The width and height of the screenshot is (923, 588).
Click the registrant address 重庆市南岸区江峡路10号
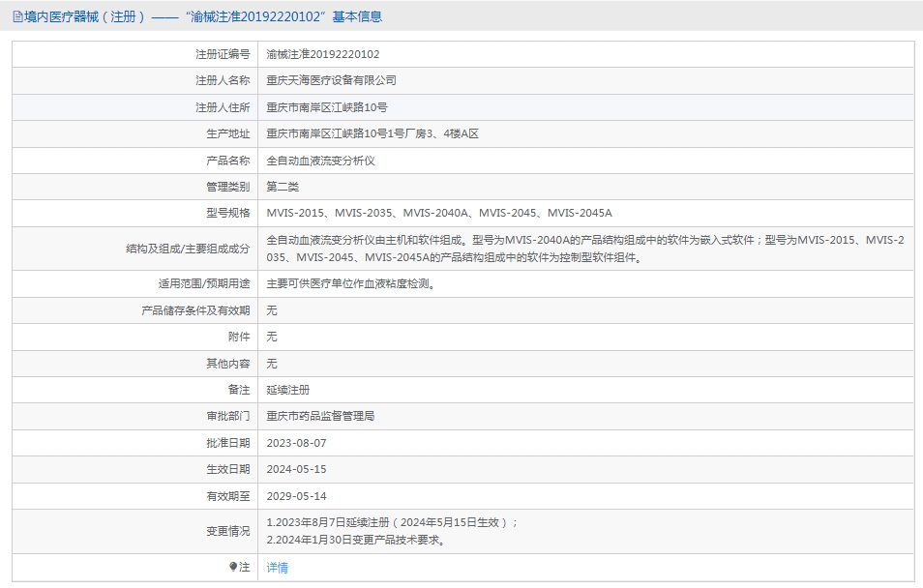coord(327,107)
